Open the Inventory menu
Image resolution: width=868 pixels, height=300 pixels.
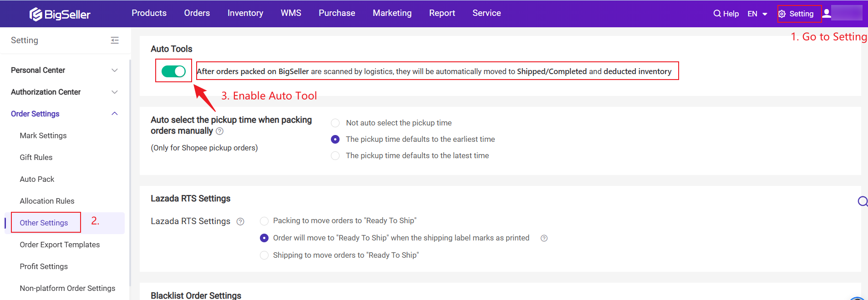coord(245,13)
